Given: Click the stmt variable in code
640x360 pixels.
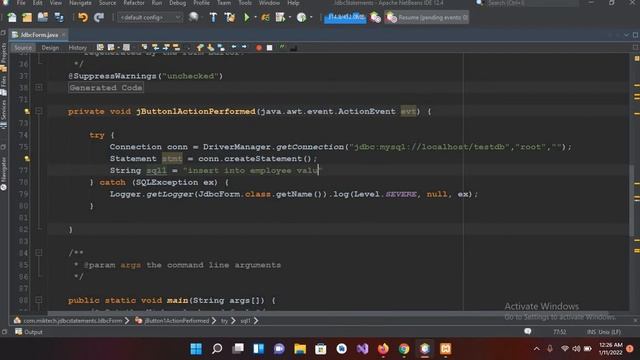Looking at the screenshot, I should [x=172, y=159].
